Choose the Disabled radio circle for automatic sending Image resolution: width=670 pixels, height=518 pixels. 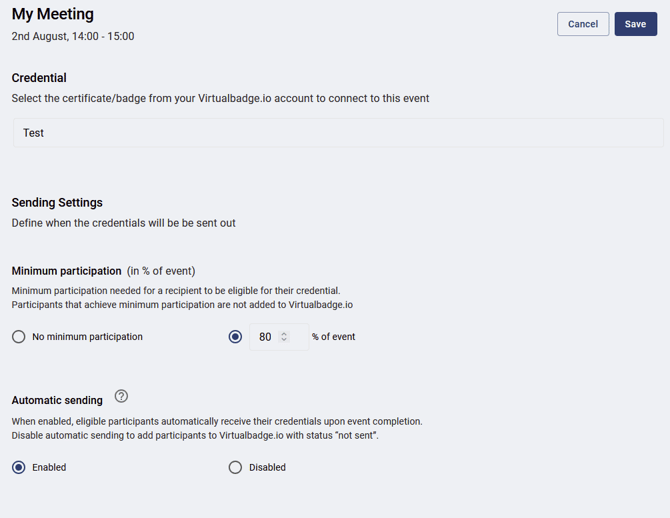(x=235, y=467)
